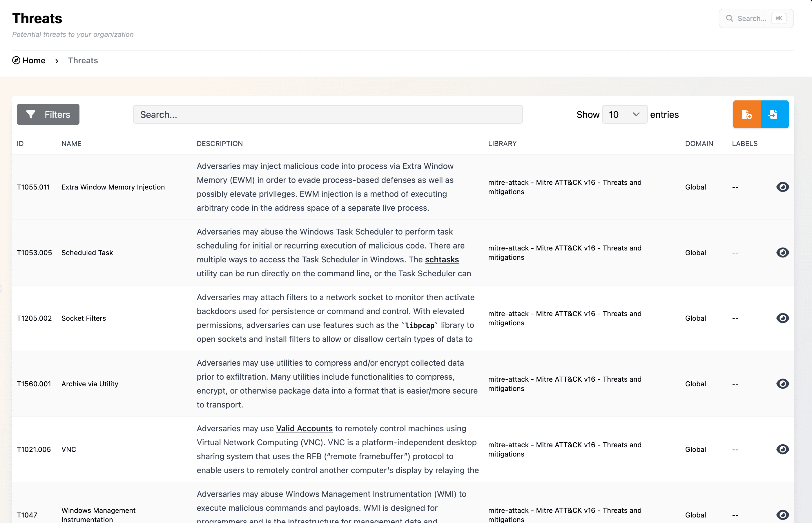Click the funnel Filters button
The image size is (812, 523).
point(48,114)
